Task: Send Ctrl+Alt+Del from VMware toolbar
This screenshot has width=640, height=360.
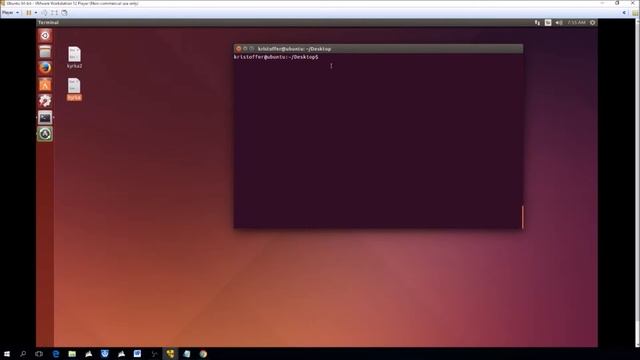Action: pos(44,13)
